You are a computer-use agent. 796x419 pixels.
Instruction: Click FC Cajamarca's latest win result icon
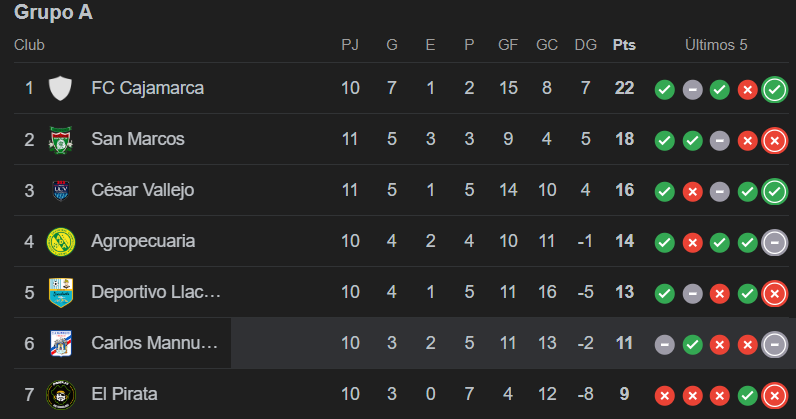[774, 89]
